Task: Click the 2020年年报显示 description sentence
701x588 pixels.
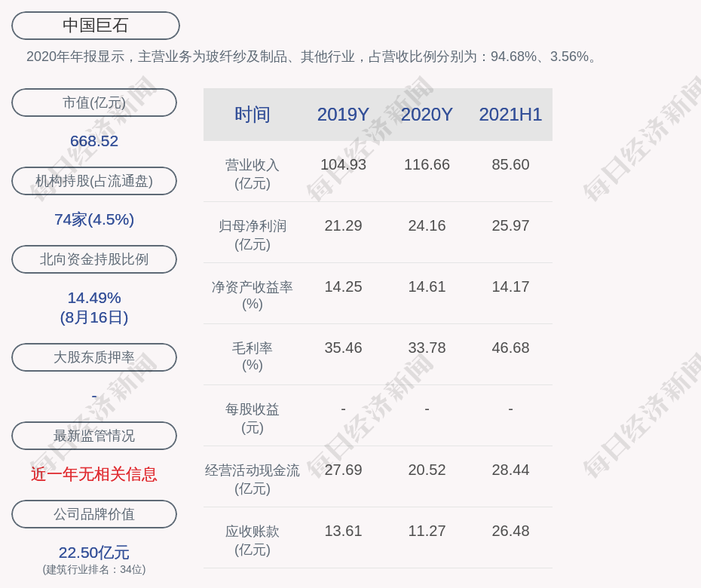Action: [312, 57]
